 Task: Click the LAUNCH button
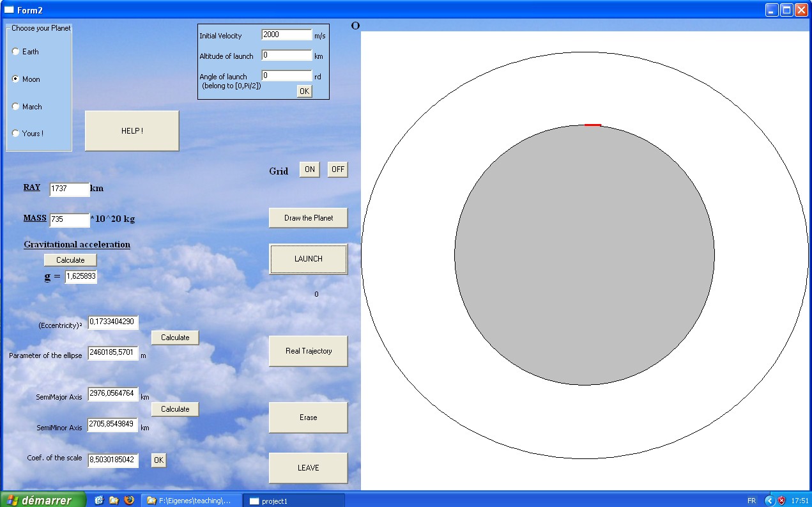(x=309, y=259)
